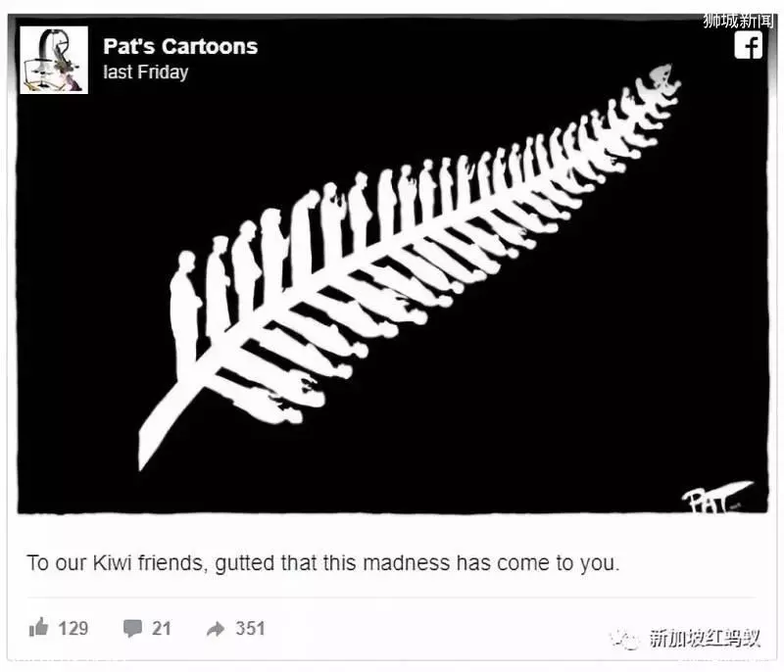Select the word "Kiwi" in the caption
The width and height of the screenshot is (784, 672).
[x=112, y=563]
